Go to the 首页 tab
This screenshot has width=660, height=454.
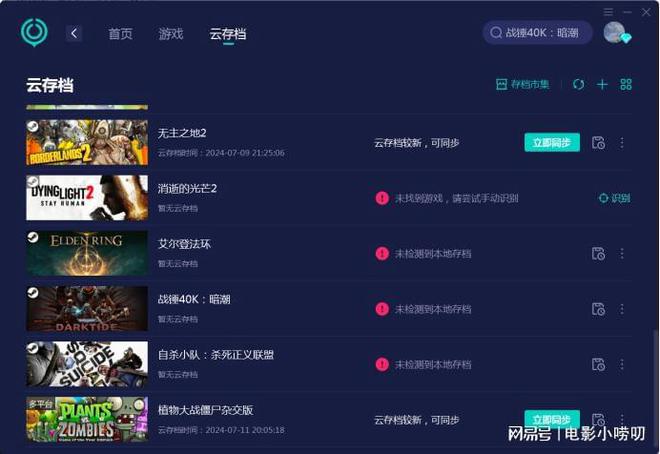[x=121, y=34]
